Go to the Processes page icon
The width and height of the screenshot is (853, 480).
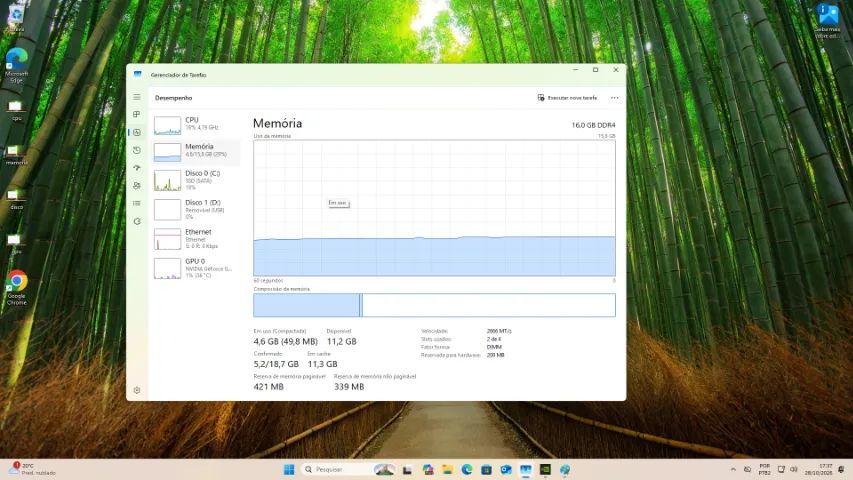(137, 114)
